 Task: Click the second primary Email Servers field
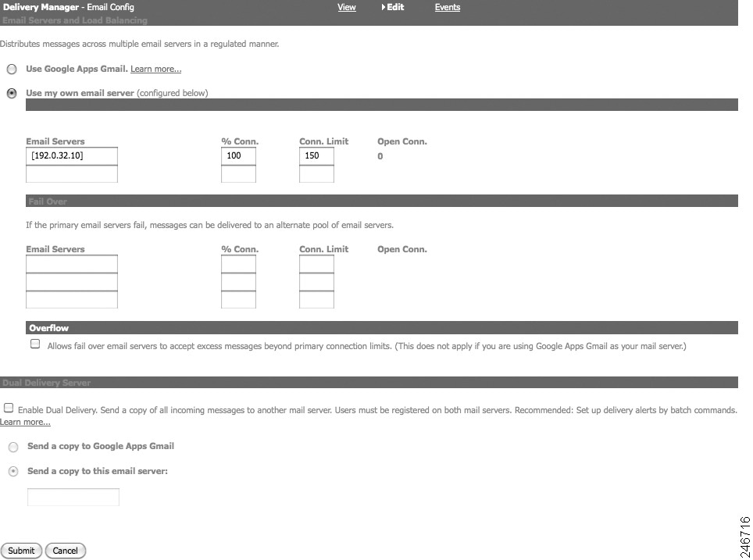[72, 173]
